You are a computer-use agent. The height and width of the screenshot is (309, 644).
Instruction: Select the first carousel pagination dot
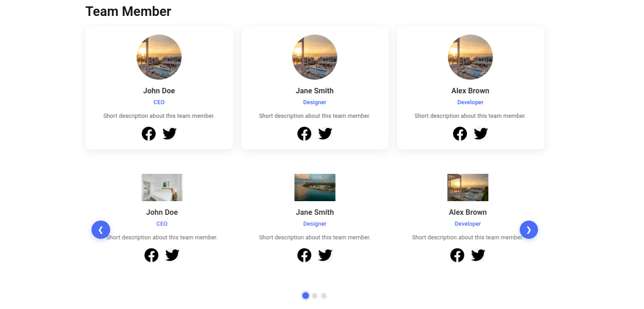point(305,296)
